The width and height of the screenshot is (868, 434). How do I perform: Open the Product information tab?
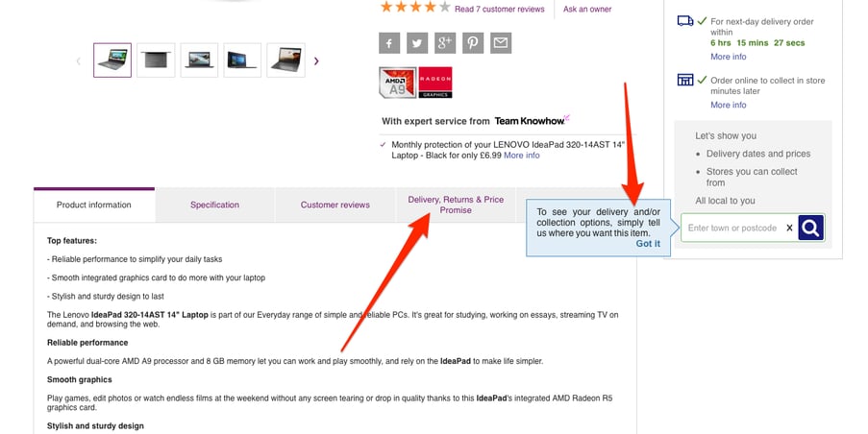[x=94, y=205]
